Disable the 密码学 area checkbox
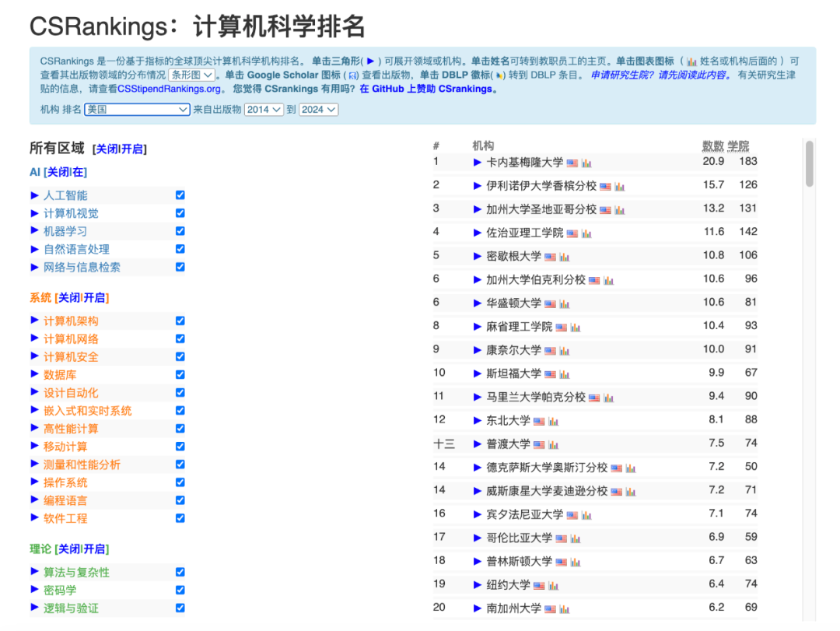 click(180, 590)
